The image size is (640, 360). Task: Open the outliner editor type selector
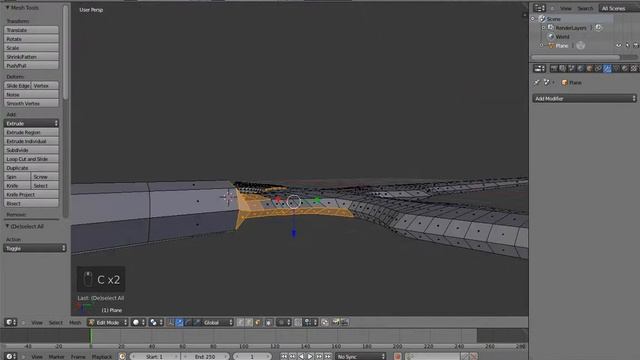539,8
